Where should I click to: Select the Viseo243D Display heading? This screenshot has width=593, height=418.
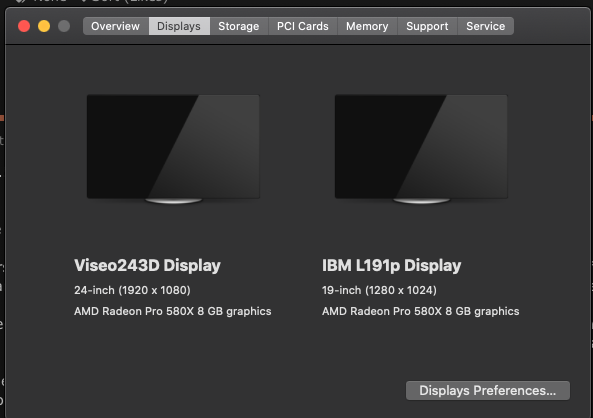[x=147, y=266]
